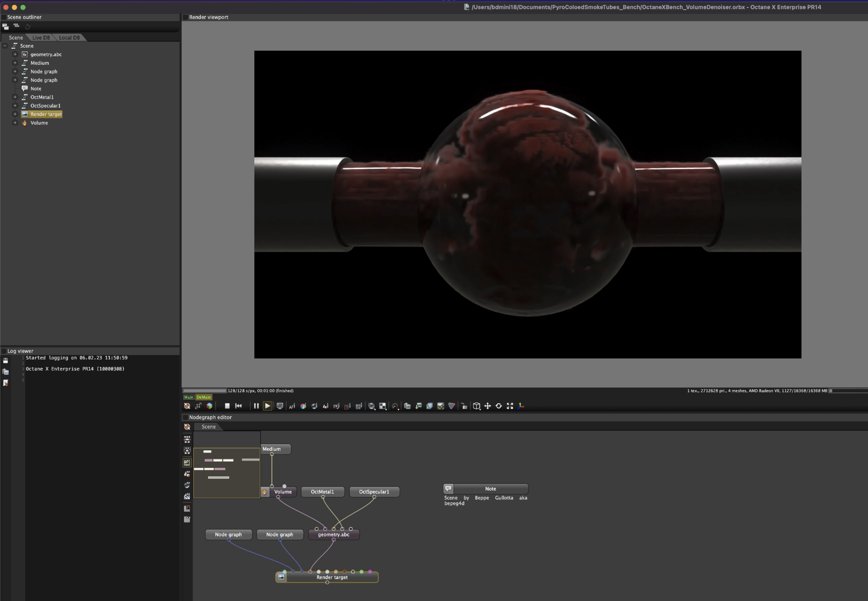Expand the Volume node in outliner

(x=15, y=123)
